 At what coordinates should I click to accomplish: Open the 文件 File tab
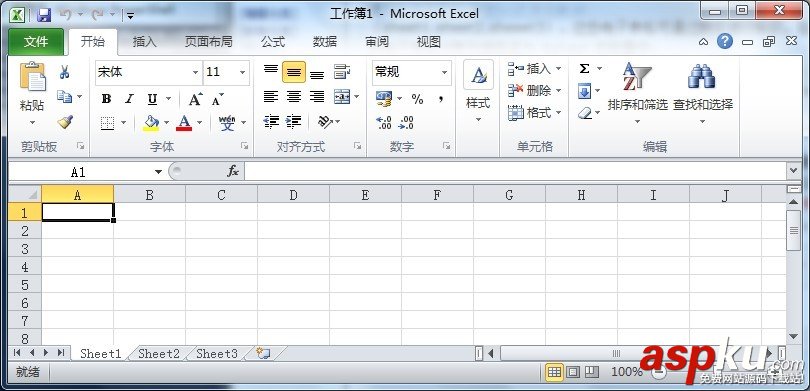pyautogui.click(x=36, y=42)
